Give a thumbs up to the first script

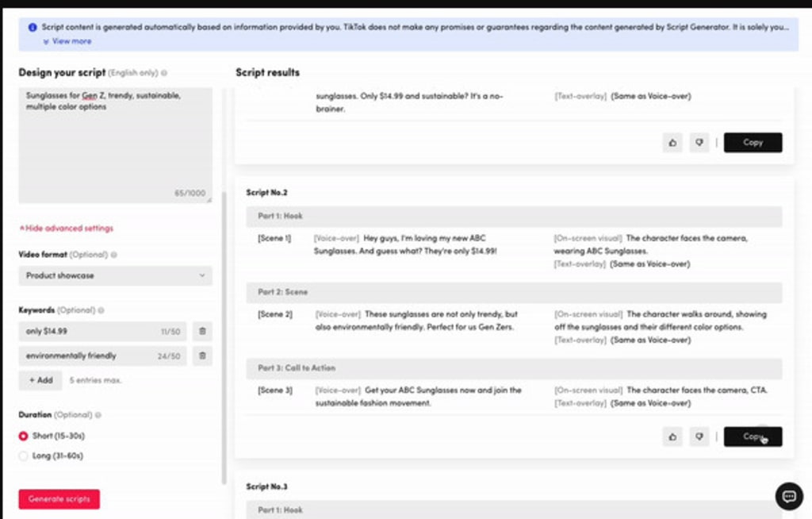pos(672,142)
